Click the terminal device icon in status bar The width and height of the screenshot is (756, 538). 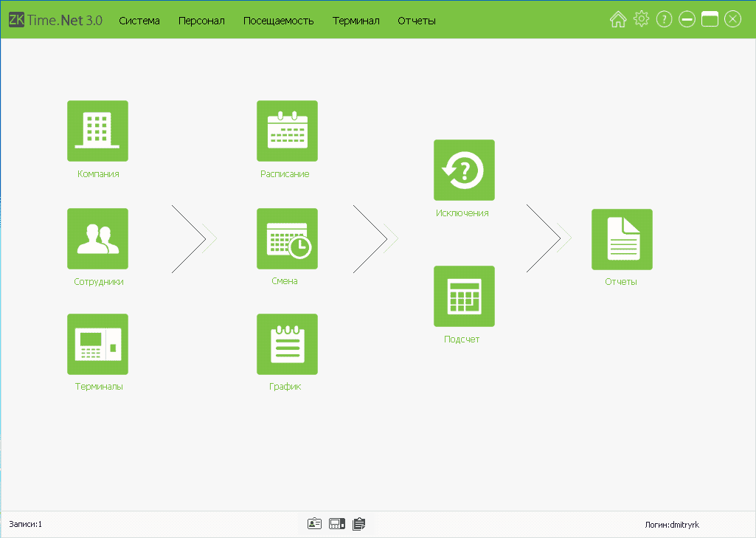[336, 524]
